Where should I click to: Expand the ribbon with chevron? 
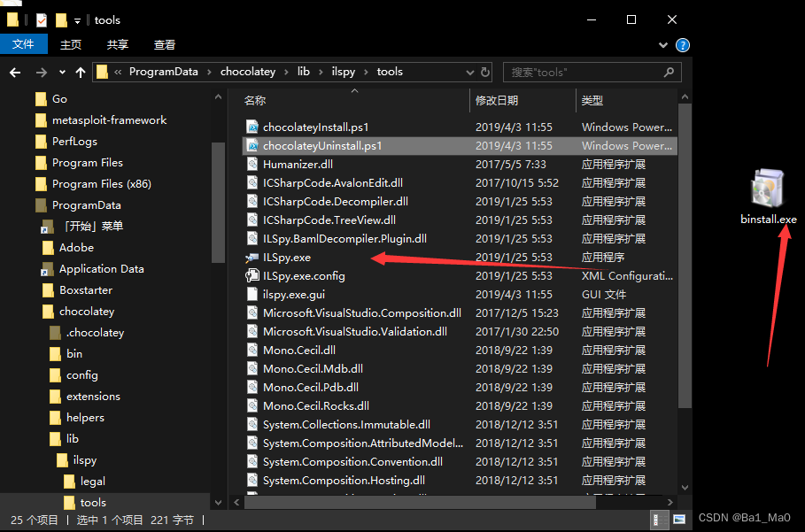(662, 45)
